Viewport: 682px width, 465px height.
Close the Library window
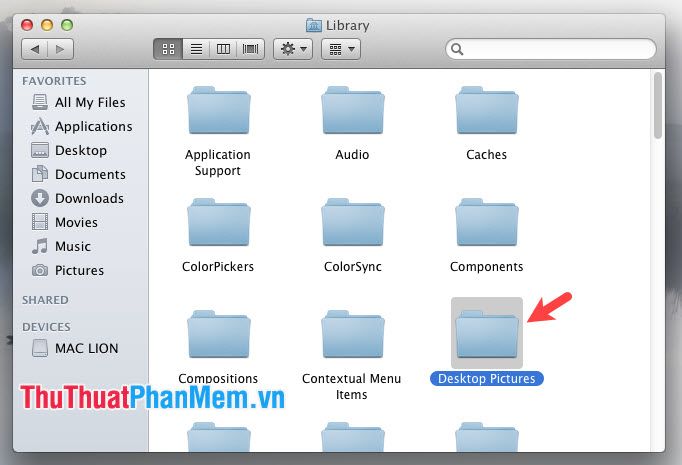27,25
